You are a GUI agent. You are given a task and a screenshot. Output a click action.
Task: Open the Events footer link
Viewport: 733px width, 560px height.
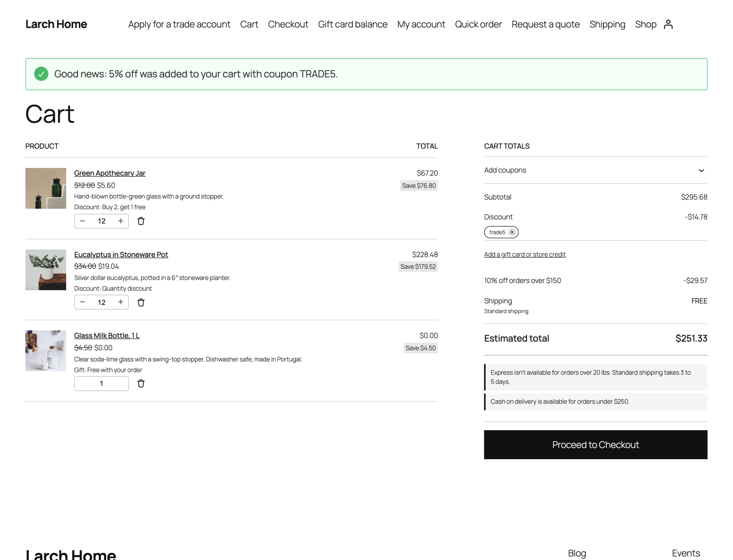pyautogui.click(x=686, y=553)
